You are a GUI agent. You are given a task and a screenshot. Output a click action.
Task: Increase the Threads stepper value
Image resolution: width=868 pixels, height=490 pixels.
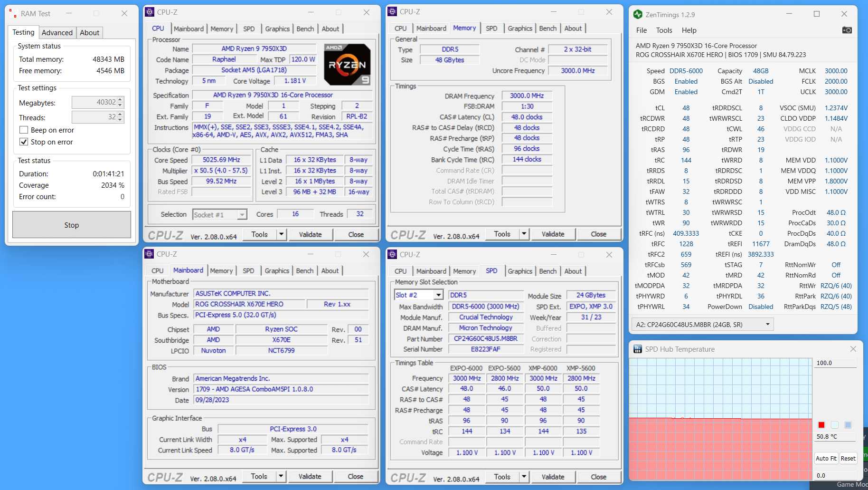click(121, 114)
